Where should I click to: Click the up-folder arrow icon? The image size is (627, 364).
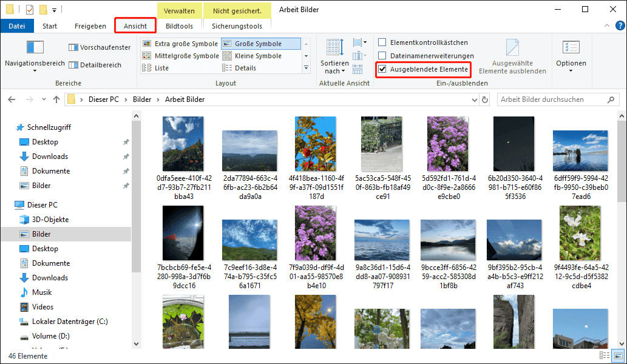click(56, 99)
